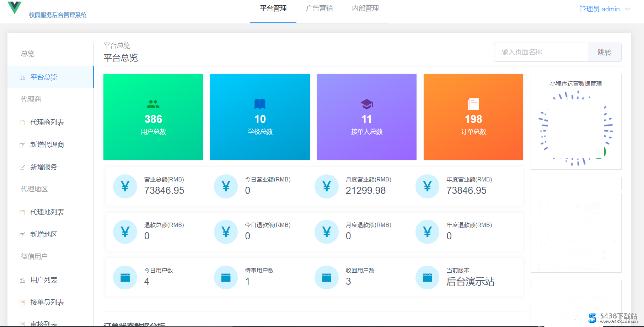Click the users icon on the 用户总数 card
Screen dimensions: 644x327
coord(153,104)
